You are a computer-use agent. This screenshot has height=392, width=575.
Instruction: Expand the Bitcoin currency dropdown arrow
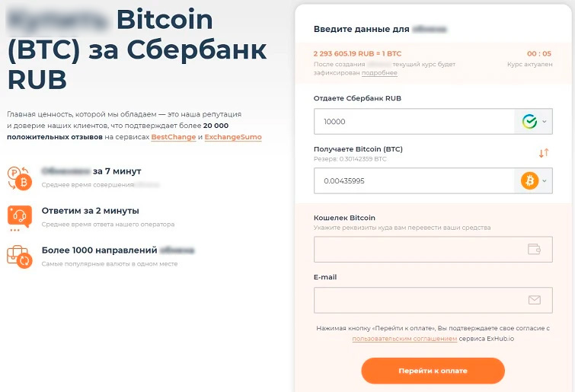pyautogui.click(x=545, y=181)
